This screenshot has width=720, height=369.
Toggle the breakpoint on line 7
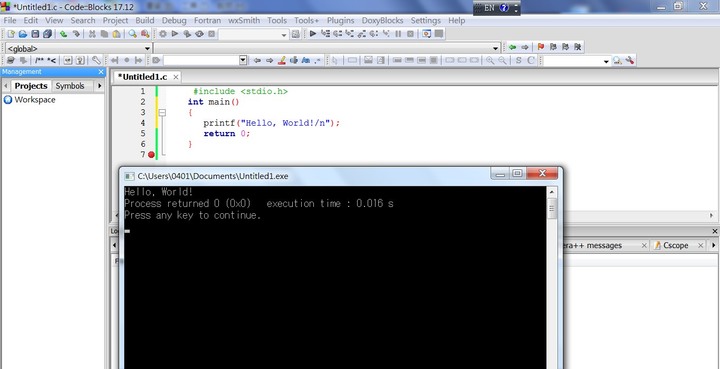[151, 155]
